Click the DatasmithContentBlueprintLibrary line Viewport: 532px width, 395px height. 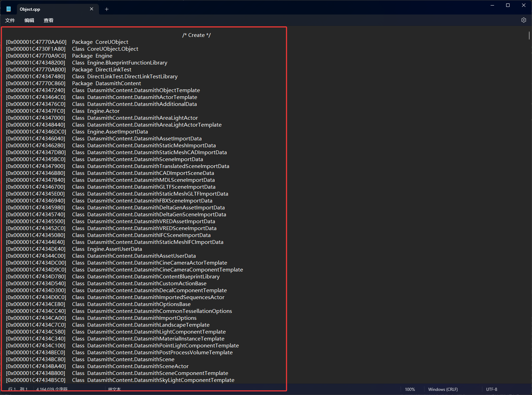pyautogui.click(x=113, y=277)
